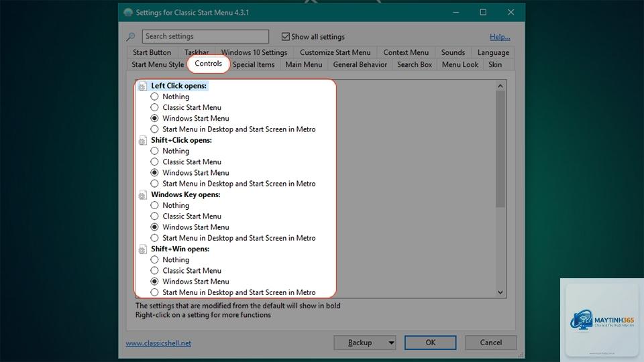The width and height of the screenshot is (644, 362).
Task: Select Windows Start Menu under Shift+Win opens
Action: tap(154, 282)
